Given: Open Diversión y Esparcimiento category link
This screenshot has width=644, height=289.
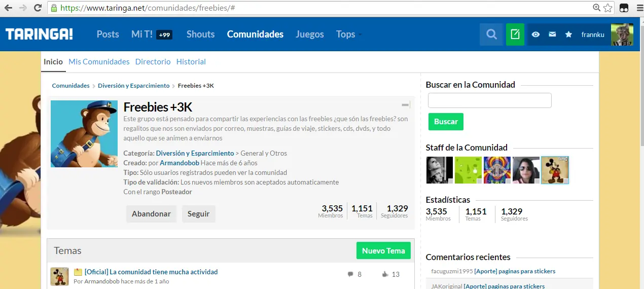Looking at the screenshot, I should [195, 153].
